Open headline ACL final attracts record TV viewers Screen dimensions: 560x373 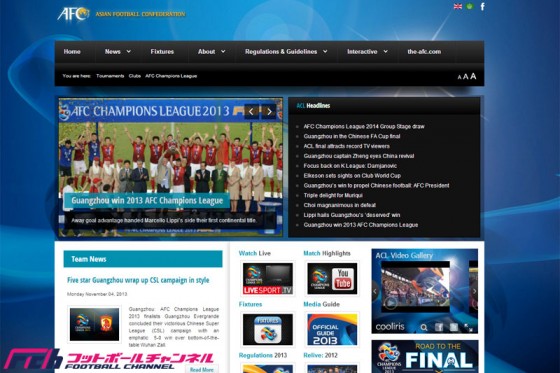pyautogui.click(x=346, y=146)
